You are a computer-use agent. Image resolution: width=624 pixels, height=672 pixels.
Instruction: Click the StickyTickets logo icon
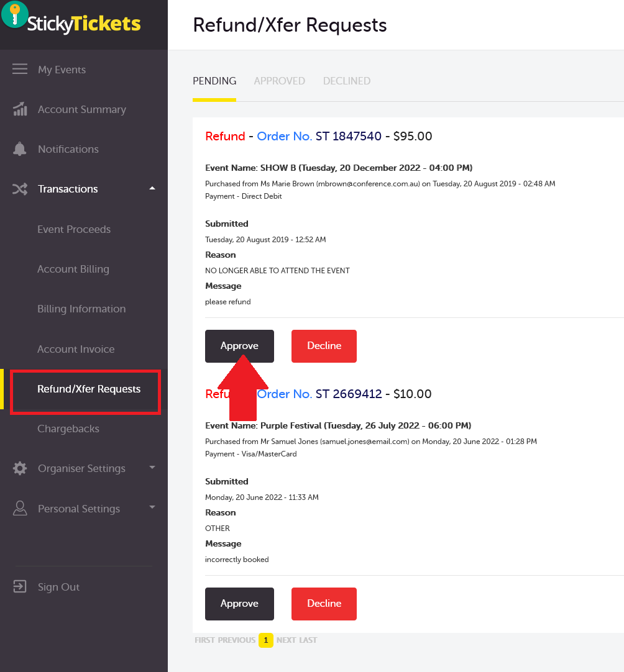tap(15, 14)
